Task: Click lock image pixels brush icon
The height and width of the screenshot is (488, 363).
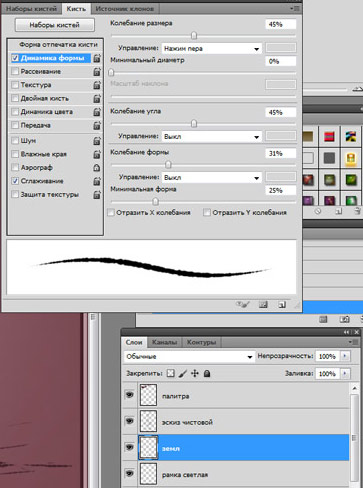Action: 183,373
